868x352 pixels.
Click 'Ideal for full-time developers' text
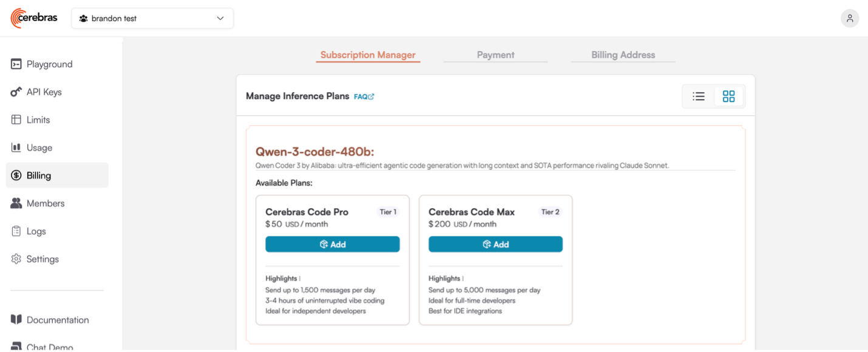coord(472,300)
